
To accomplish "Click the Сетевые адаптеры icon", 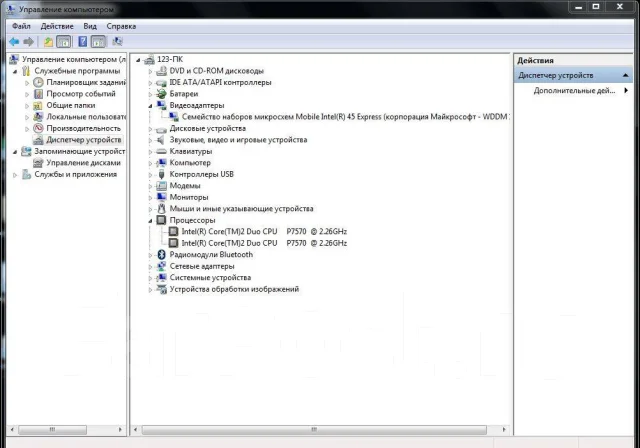I will point(162,266).
